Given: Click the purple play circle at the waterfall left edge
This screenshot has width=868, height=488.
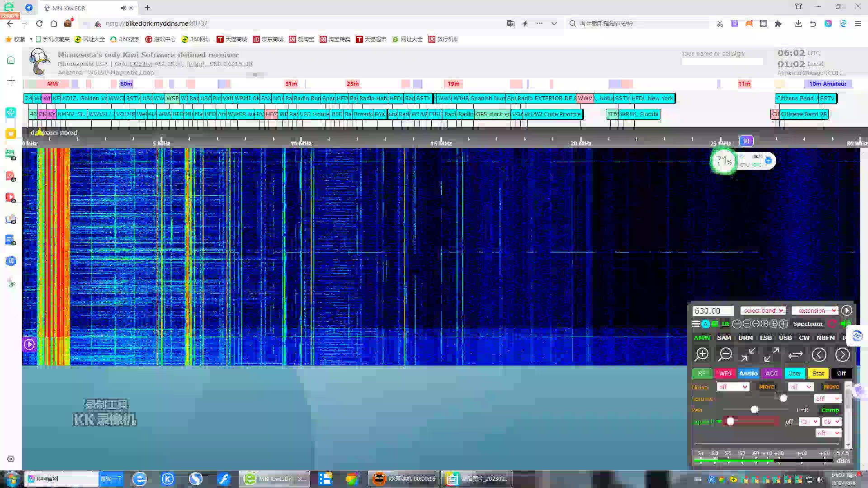Looking at the screenshot, I should pos(29,344).
